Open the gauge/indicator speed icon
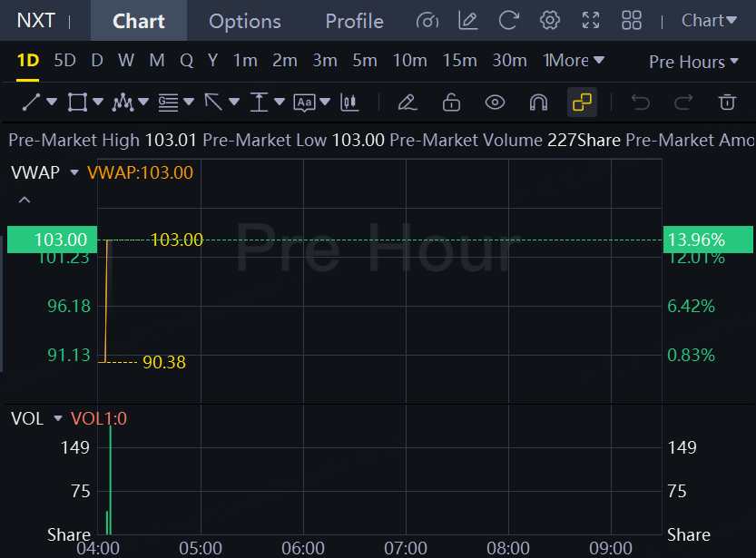The width and height of the screenshot is (756, 558). coord(427,21)
